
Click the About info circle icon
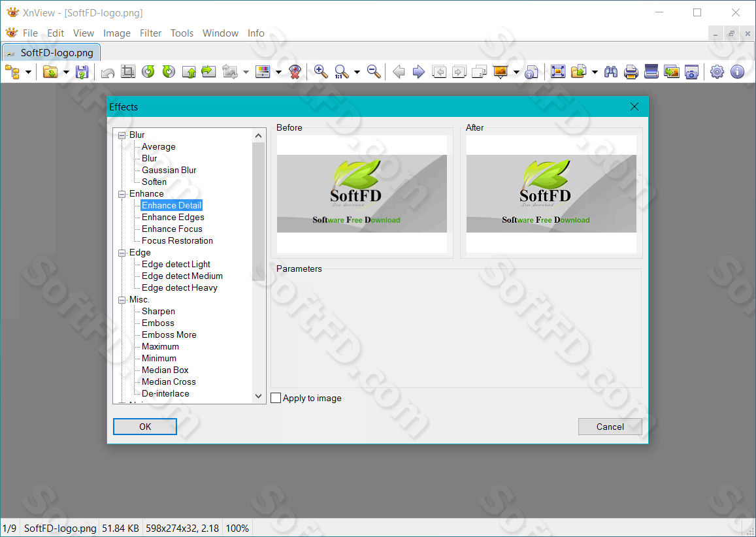pyautogui.click(x=737, y=72)
